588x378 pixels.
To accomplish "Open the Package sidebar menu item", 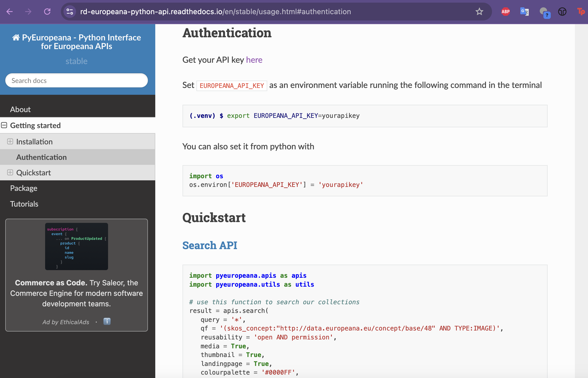I will 24,188.
